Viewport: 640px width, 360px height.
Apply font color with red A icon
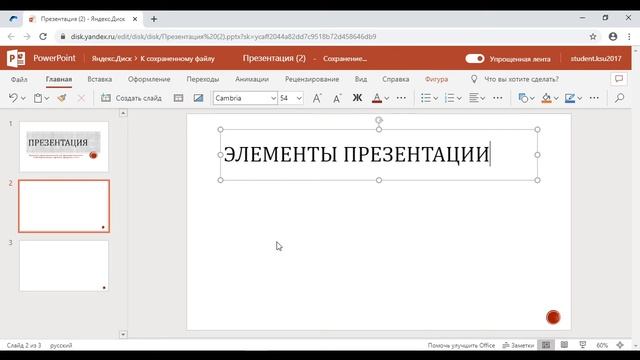(x=377, y=98)
